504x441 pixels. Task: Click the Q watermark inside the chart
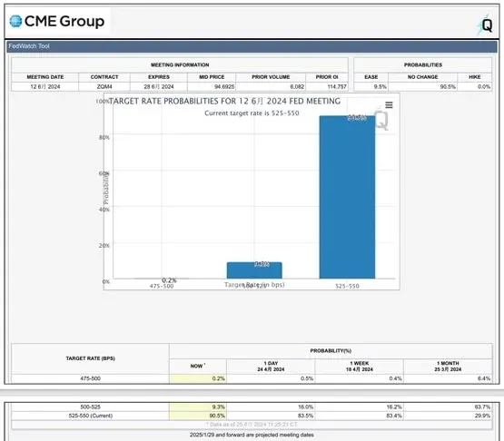click(x=381, y=120)
